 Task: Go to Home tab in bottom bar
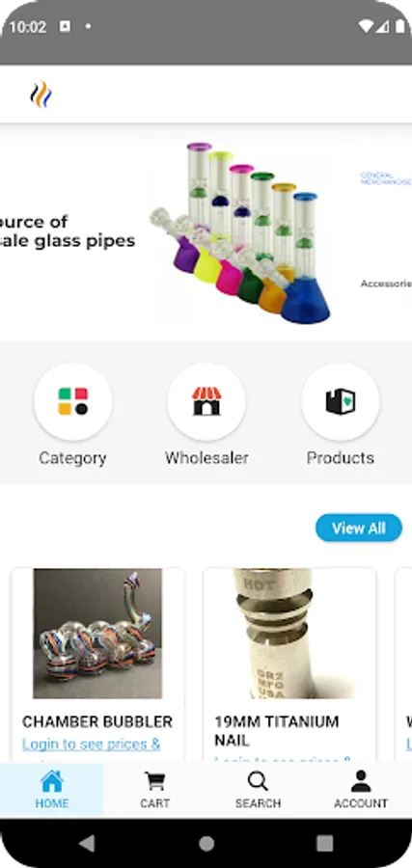(x=51, y=790)
